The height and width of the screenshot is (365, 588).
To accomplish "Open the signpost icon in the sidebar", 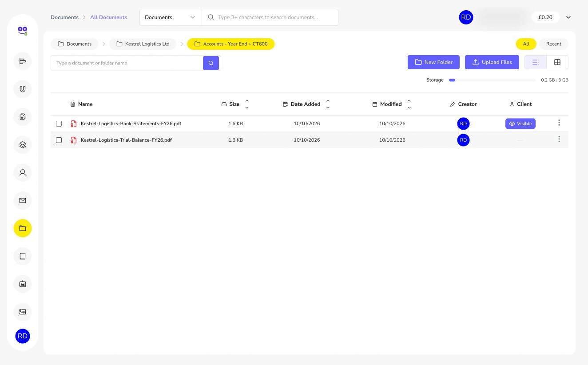I will click(x=23, y=61).
